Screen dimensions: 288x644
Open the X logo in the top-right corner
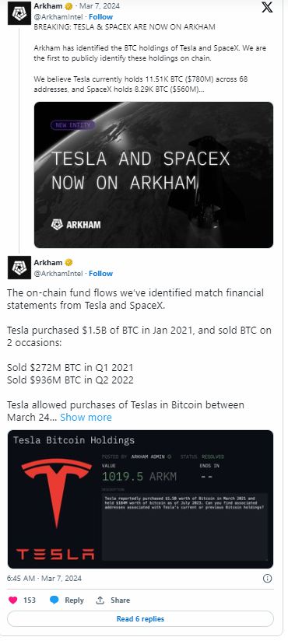pyautogui.click(x=267, y=8)
